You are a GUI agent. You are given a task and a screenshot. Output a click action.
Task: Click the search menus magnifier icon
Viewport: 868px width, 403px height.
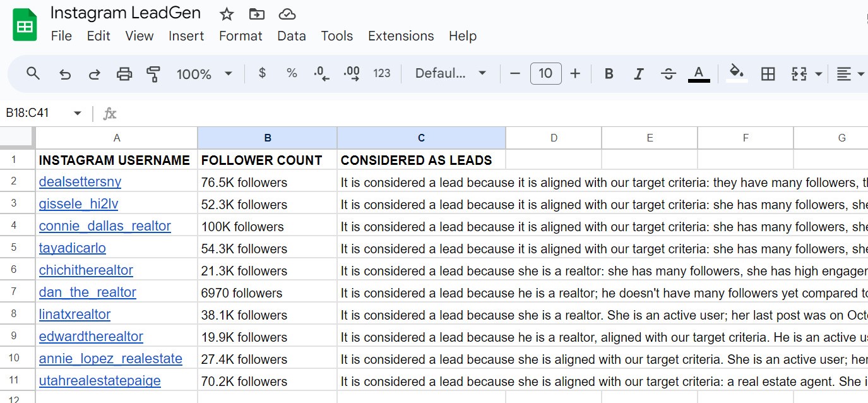[x=33, y=74]
